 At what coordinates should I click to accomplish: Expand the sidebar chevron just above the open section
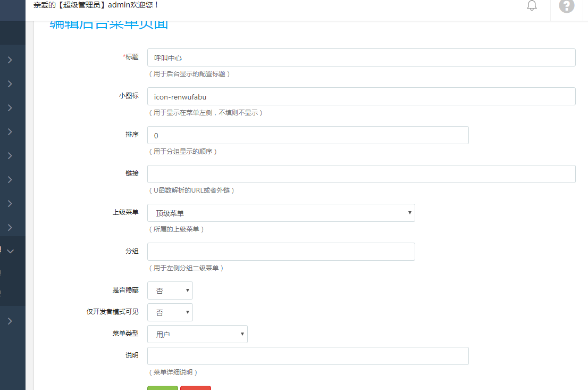pos(10,227)
